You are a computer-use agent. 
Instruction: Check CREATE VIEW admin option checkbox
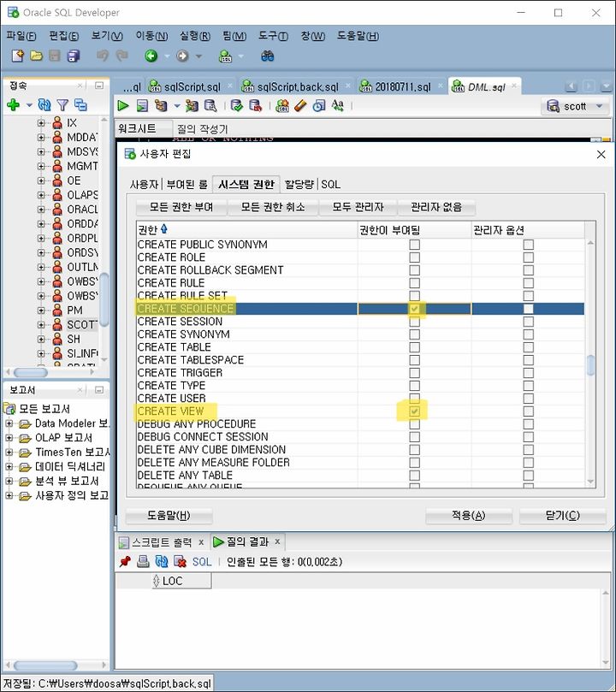coord(528,411)
